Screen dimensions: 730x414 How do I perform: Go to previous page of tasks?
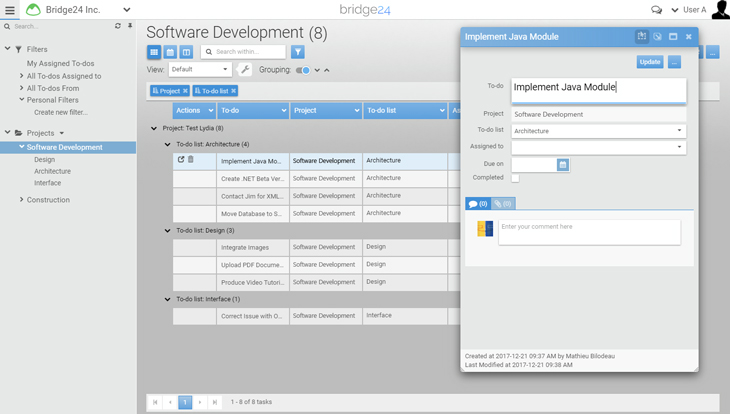pyautogui.click(x=170, y=402)
